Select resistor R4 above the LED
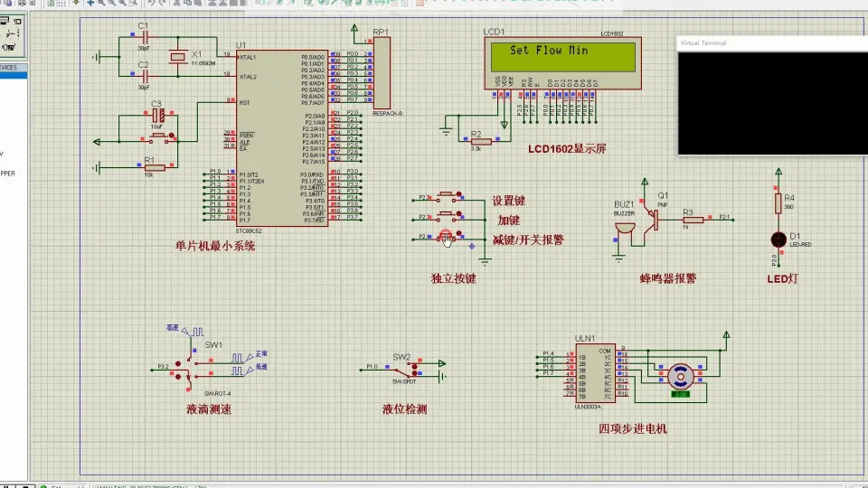 pos(778,203)
